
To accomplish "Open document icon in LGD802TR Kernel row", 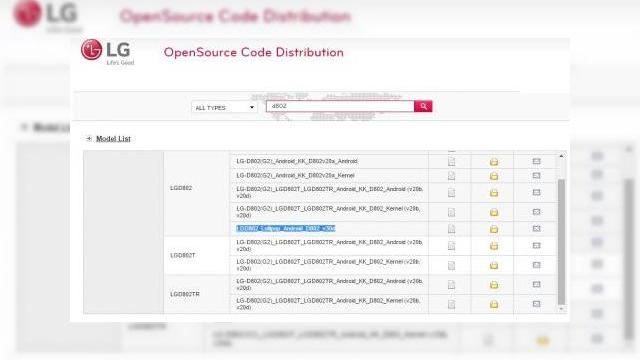I will click(x=451, y=304).
